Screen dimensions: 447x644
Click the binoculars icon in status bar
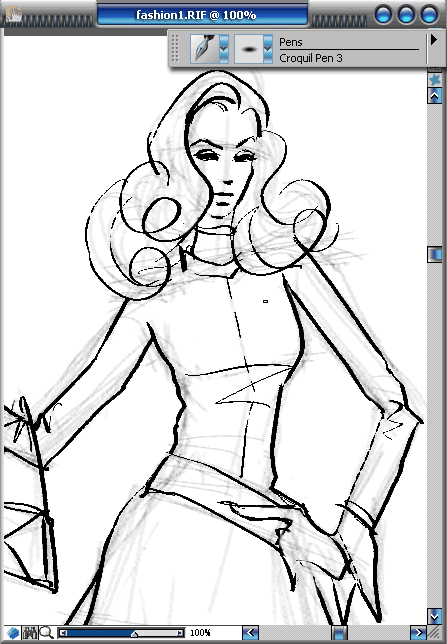coord(30,633)
